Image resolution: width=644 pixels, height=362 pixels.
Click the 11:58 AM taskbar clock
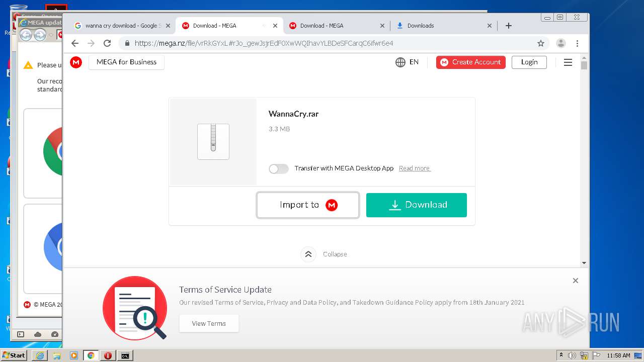point(618,355)
